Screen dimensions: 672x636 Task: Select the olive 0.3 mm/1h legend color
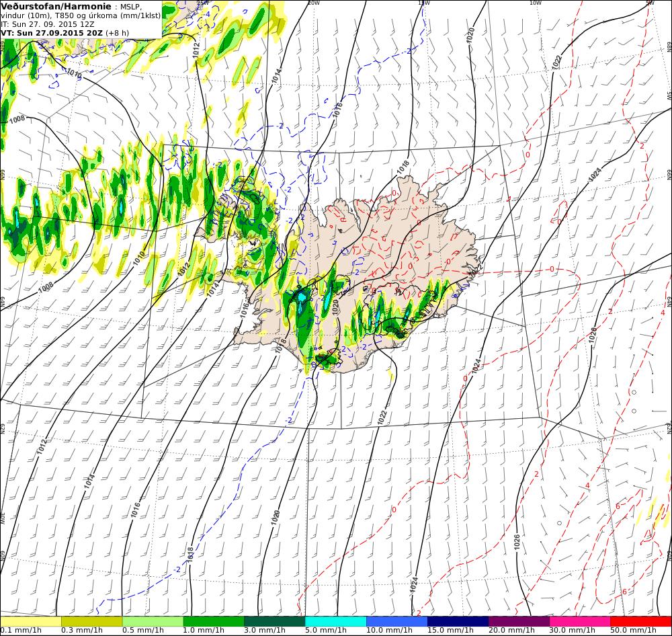click(91, 621)
